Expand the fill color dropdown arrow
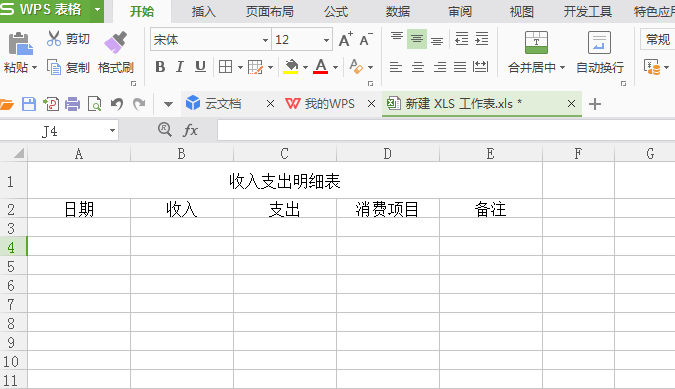This screenshot has width=675, height=389. 305,67
